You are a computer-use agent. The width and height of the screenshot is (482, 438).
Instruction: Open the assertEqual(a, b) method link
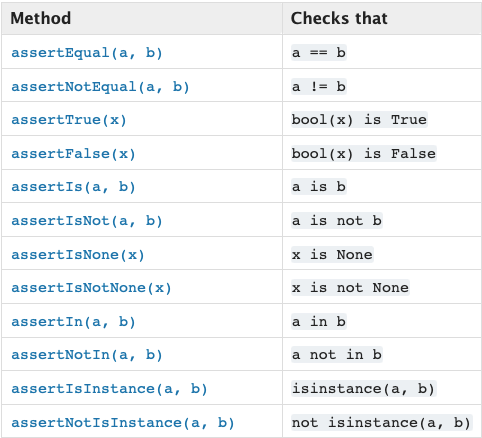click(87, 53)
